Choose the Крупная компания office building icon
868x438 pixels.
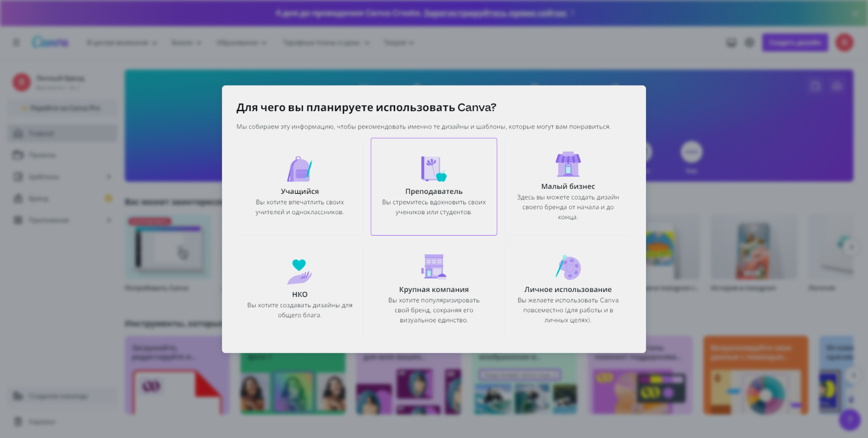[x=434, y=267]
